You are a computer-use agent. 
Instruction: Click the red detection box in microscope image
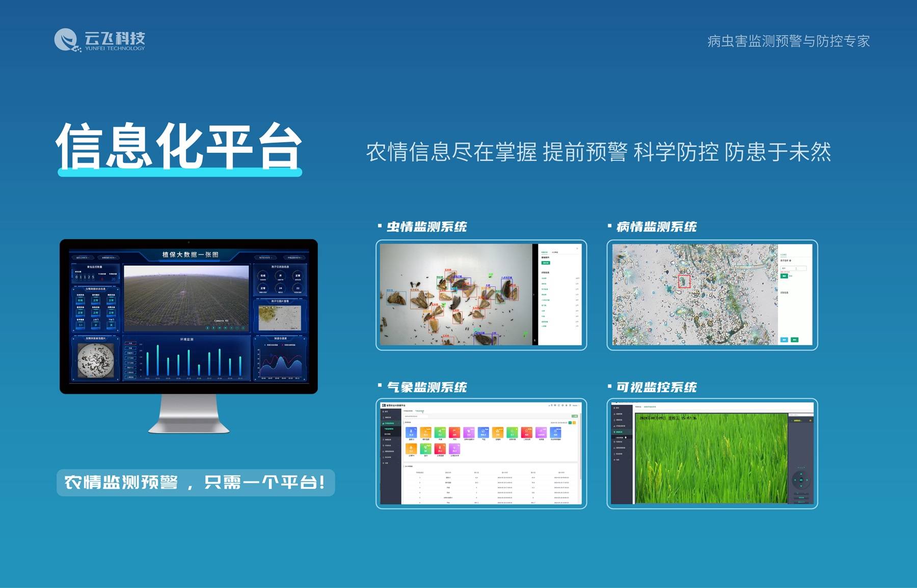click(x=684, y=281)
